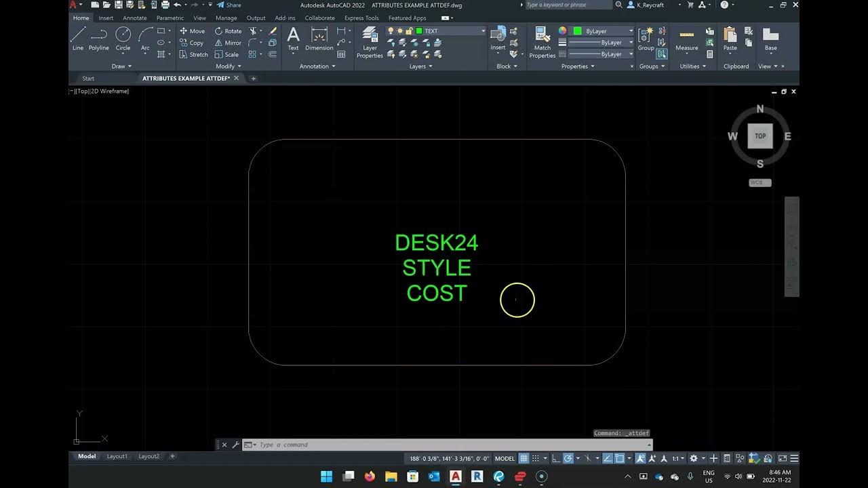
Task: Click the Windows Start button
Action: click(326, 476)
